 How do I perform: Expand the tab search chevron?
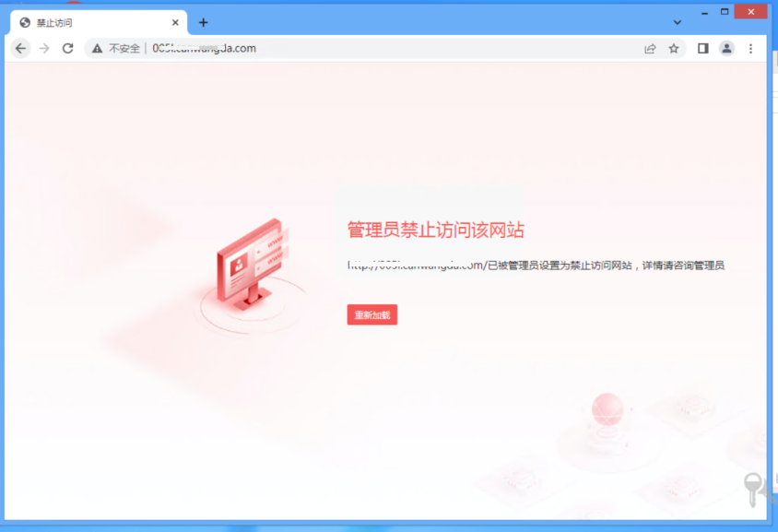[x=678, y=22]
